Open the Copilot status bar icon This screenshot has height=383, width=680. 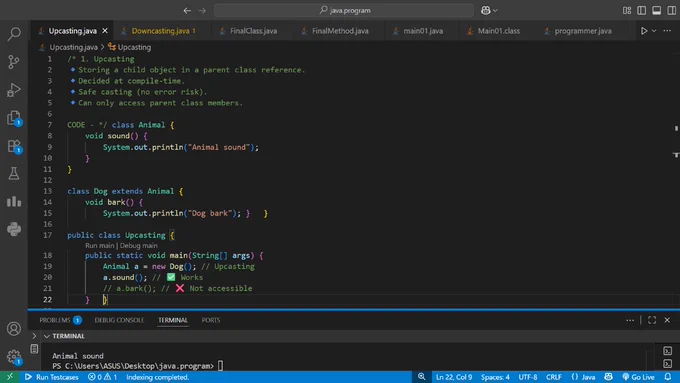608,377
